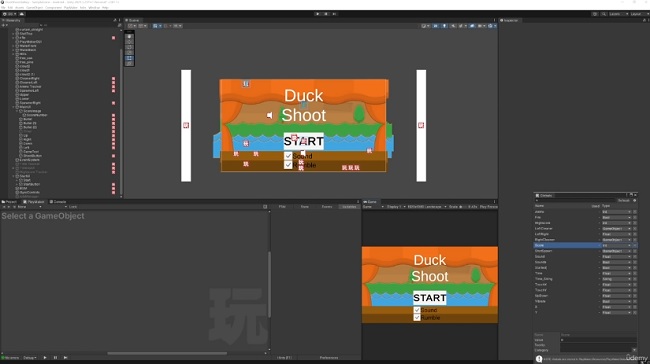
Task: Click the Inspector tab
Action: tap(509, 20)
